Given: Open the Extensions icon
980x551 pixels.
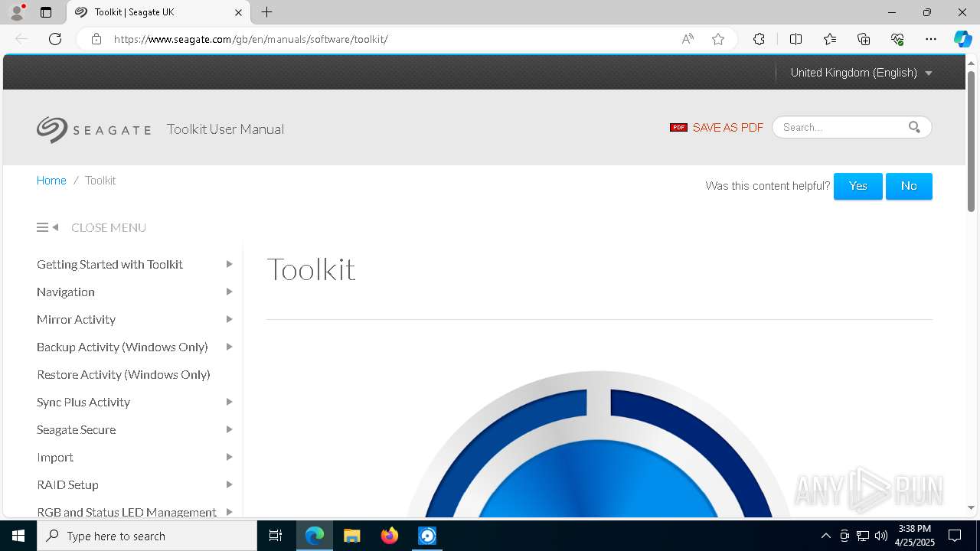Looking at the screenshot, I should (x=759, y=39).
